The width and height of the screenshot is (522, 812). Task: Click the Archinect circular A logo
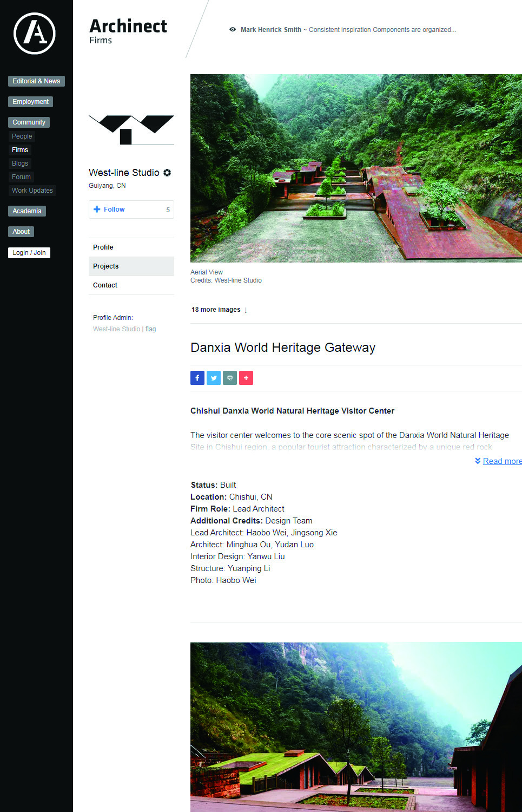(35, 34)
